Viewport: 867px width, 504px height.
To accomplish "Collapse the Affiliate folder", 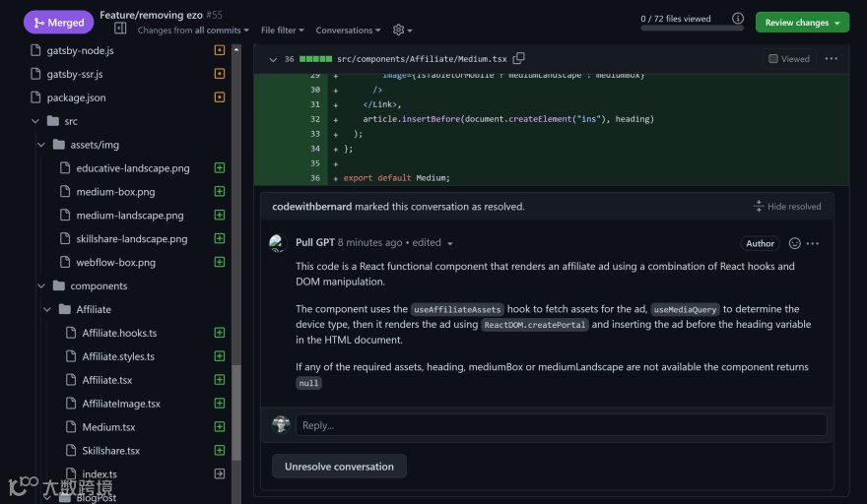I will 48,309.
